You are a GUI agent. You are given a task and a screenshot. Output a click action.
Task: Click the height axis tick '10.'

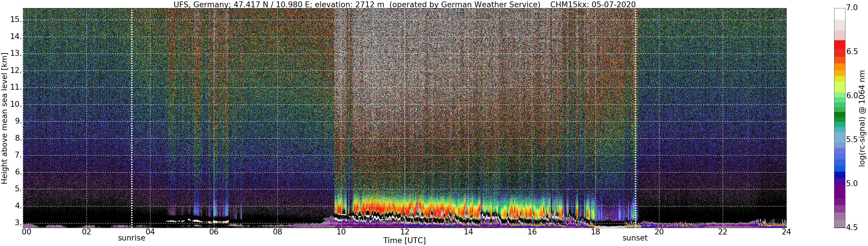click(16, 104)
